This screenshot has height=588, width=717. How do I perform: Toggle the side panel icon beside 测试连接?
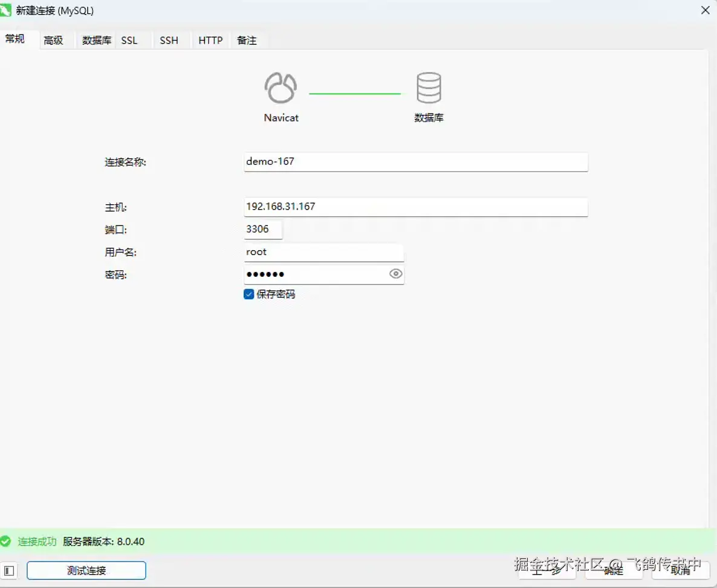coord(8,570)
